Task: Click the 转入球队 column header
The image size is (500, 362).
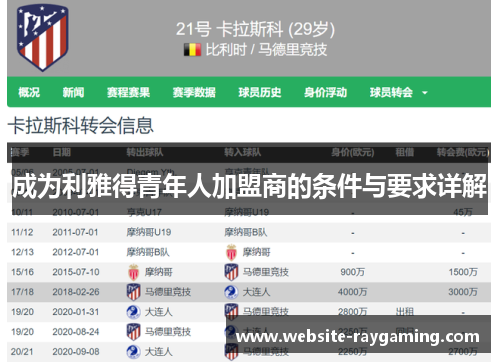Action: (243, 153)
